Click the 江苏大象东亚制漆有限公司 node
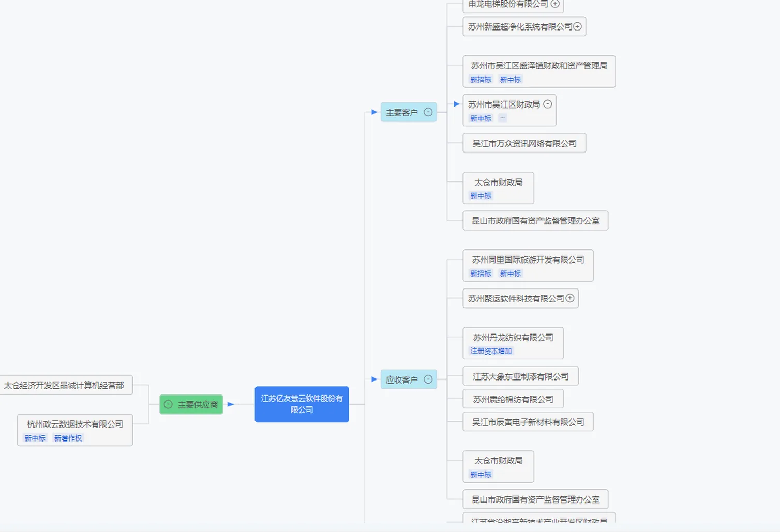Screen dimensions: 780x532 click(x=520, y=376)
